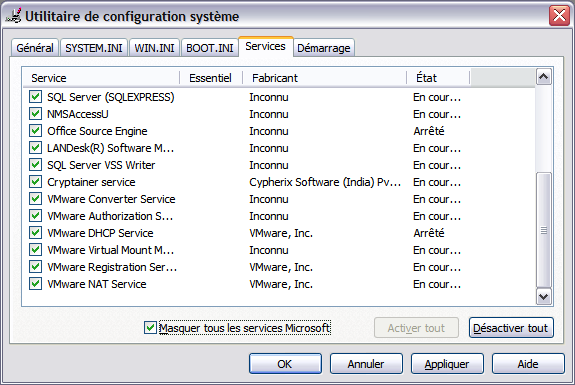Select the NMSAccessU service name
The image size is (575, 385).
[78, 114]
